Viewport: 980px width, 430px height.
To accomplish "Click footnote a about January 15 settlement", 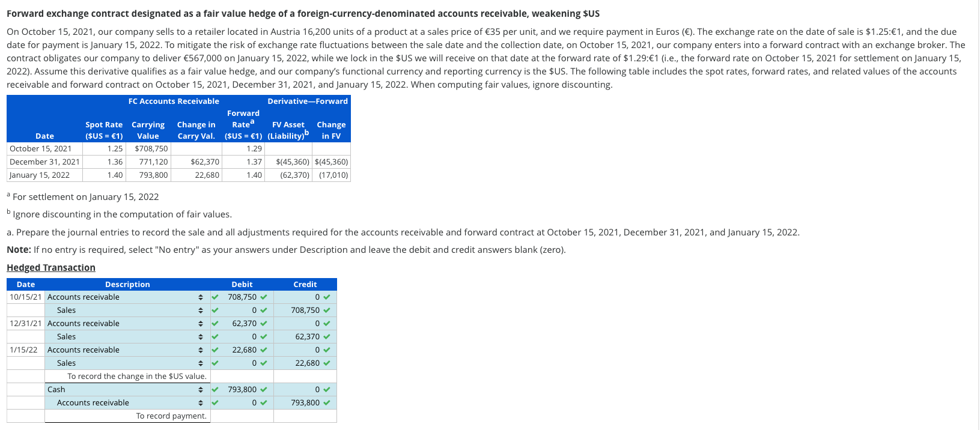I will 82,196.
